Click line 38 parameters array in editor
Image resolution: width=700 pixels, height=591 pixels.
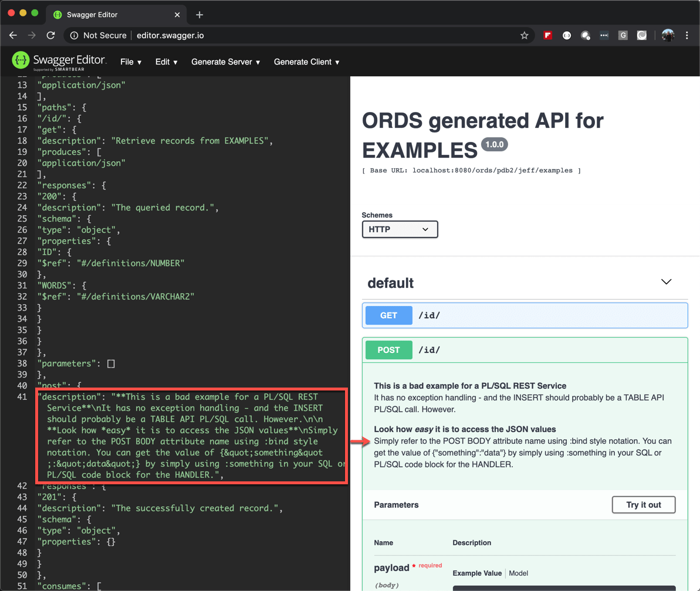click(x=76, y=364)
